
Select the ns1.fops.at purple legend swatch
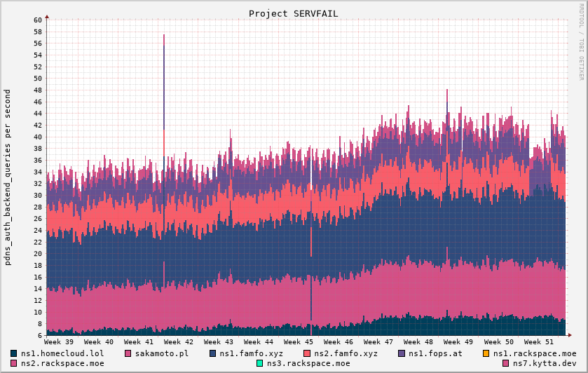click(402, 353)
